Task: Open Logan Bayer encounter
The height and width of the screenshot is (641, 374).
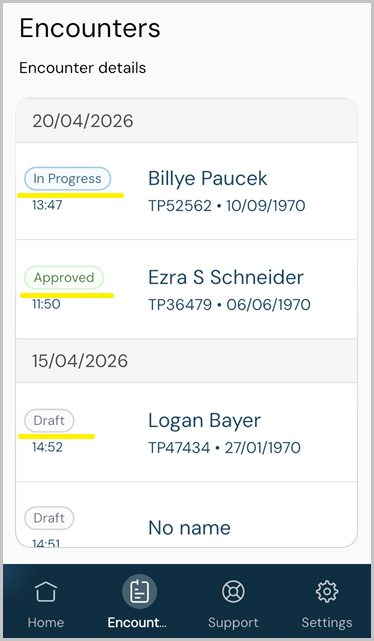Action: [186, 432]
